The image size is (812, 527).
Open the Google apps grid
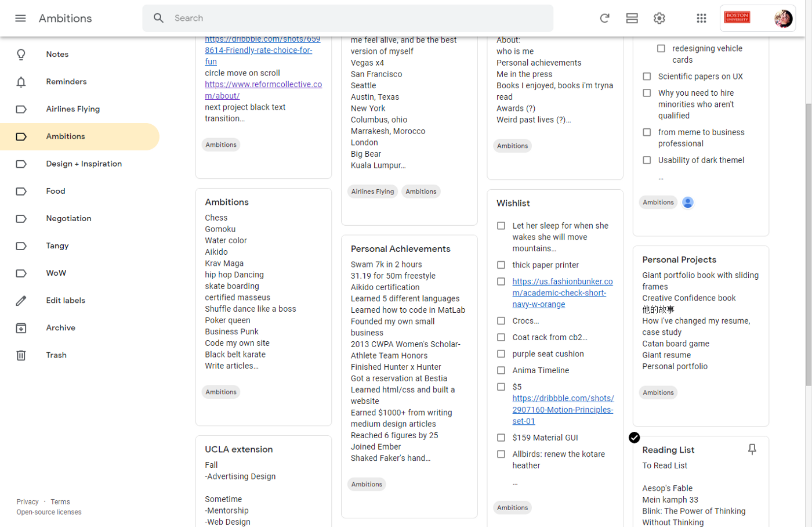(x=701, y=18)
